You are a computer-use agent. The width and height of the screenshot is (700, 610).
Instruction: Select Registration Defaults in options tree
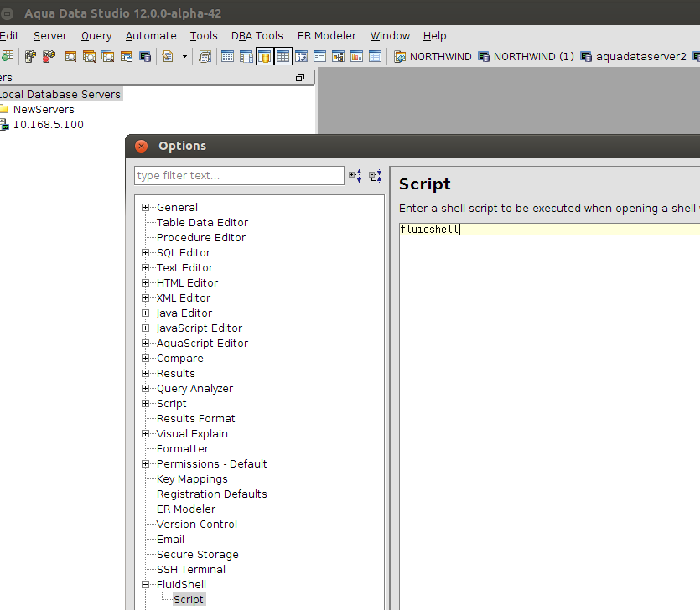click(211, 494)
